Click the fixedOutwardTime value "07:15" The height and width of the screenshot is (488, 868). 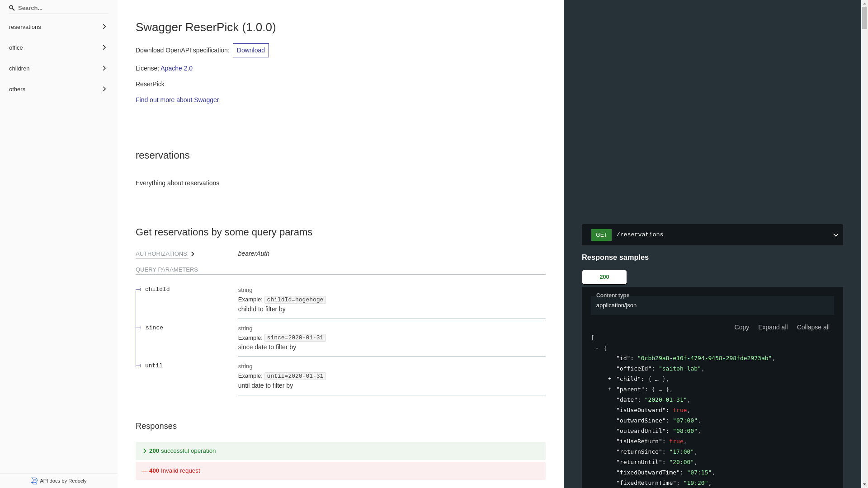tap(699, 473)
